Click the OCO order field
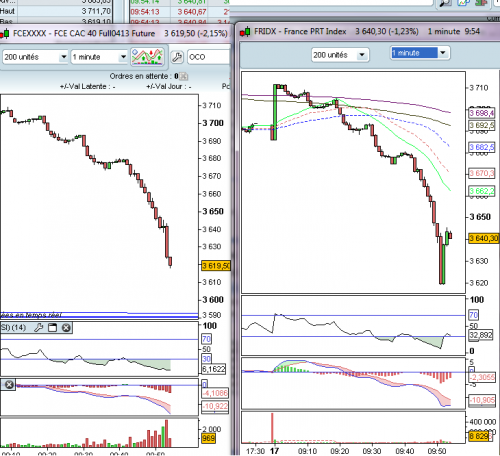This screenshot has height=456, width=500. 208,57
